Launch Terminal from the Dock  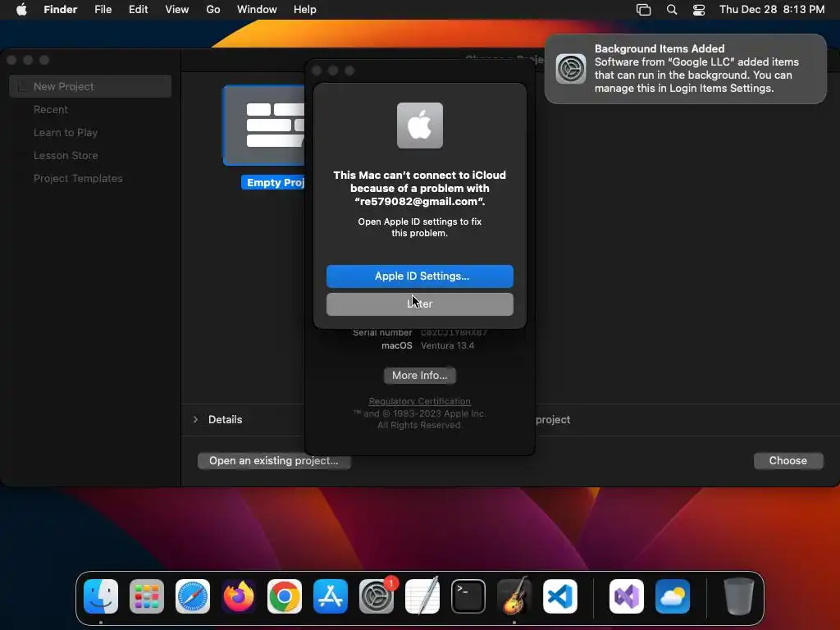(468, 596)
